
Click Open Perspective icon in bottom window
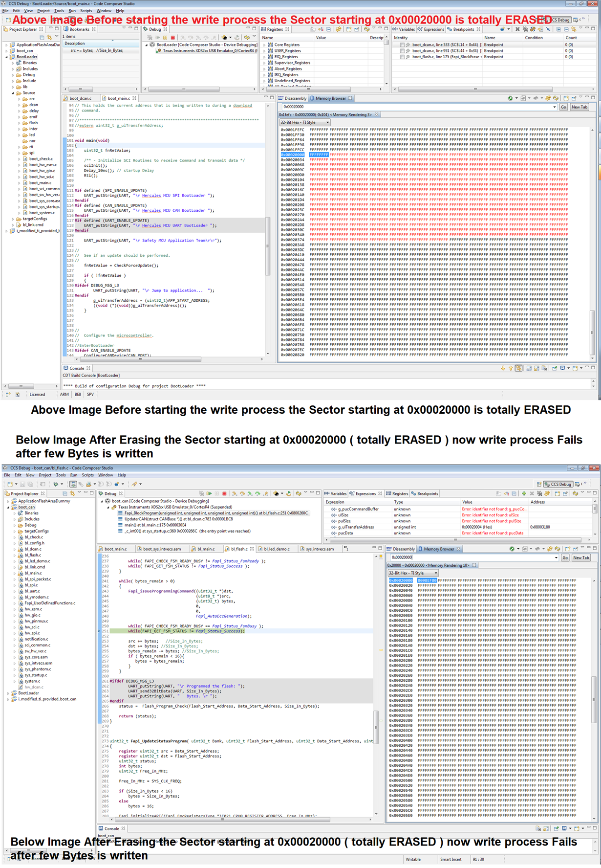[x=539, y=484]
